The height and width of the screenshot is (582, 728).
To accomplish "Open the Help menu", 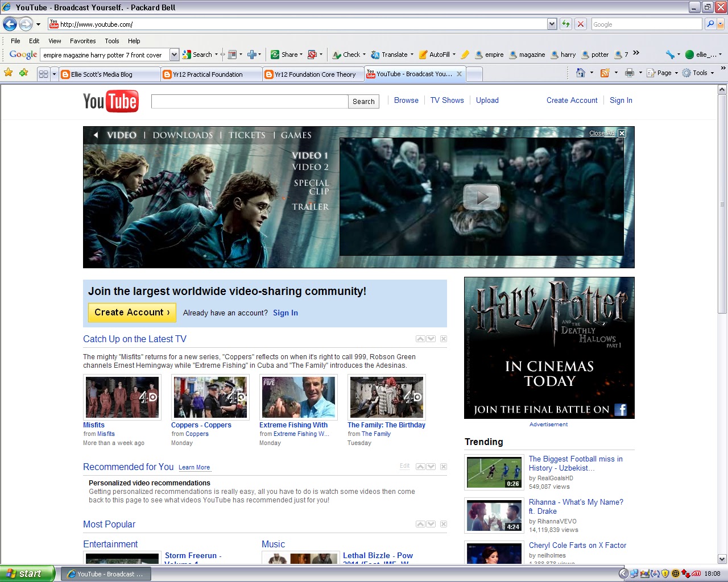I will click(x=134, y=41).
